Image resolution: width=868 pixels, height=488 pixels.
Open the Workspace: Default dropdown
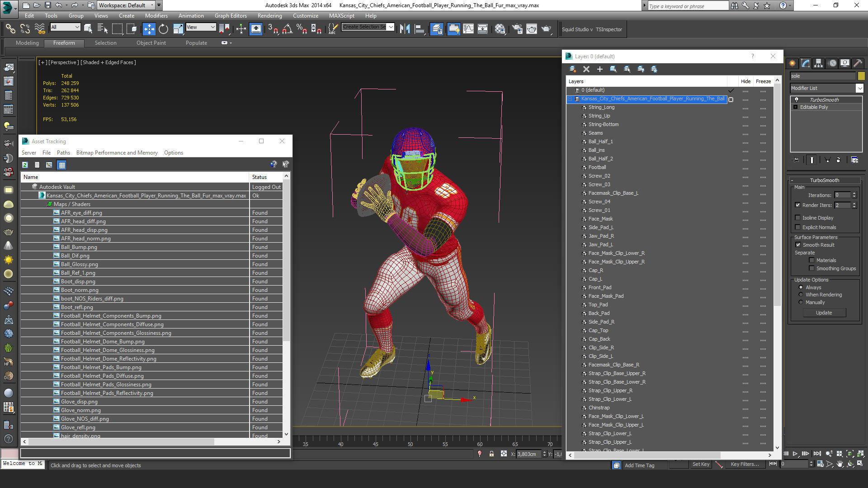pyautogui.click(x=126, y=5)
